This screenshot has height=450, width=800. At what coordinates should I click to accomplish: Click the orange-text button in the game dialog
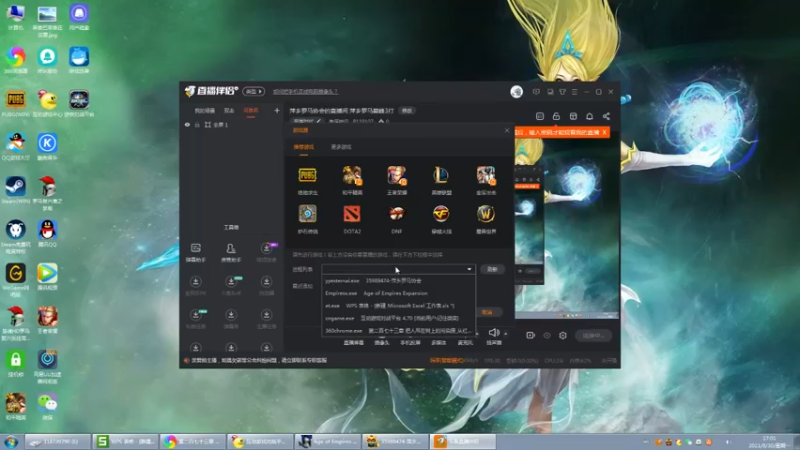click(x=487, y=312)
